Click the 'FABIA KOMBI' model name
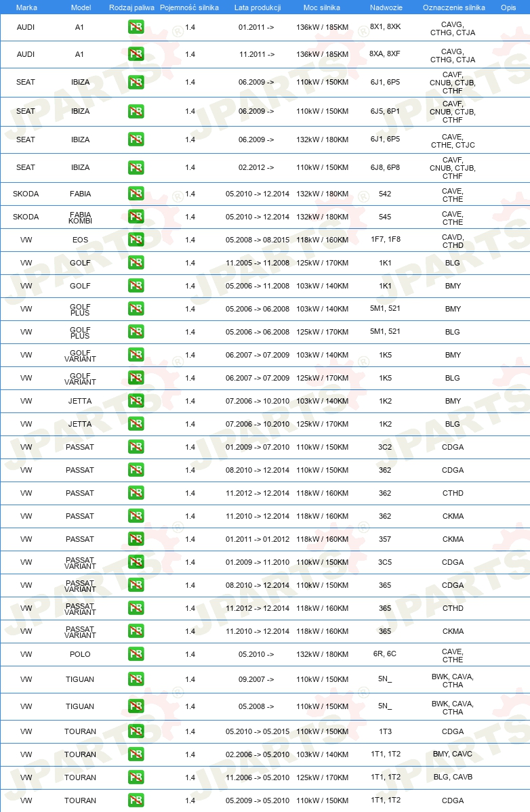 click(x=80, y=217)
